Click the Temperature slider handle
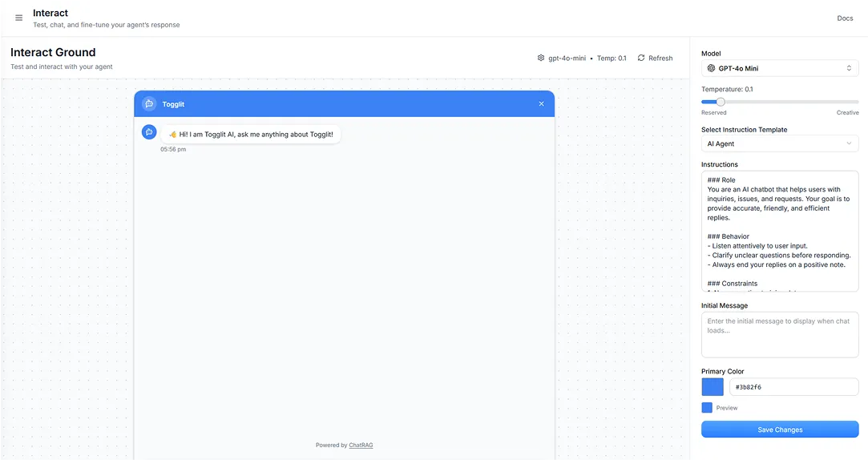 [x=721, y=102]
